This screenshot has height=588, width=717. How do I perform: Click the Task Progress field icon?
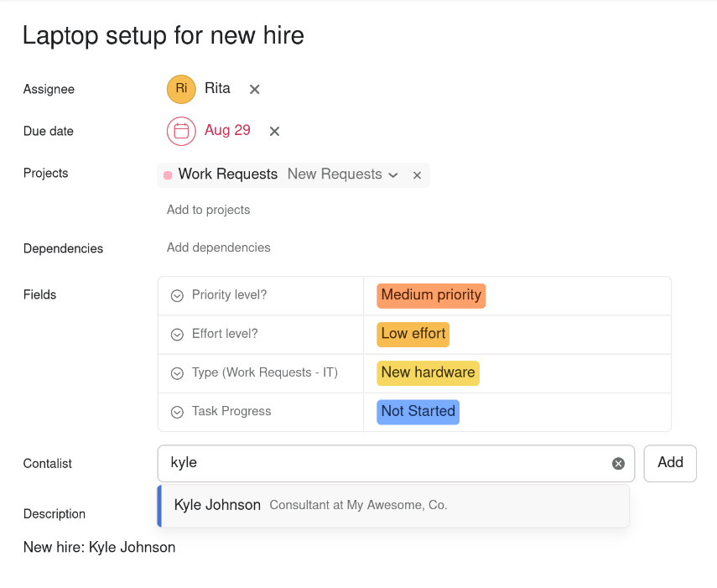point(177,412)
